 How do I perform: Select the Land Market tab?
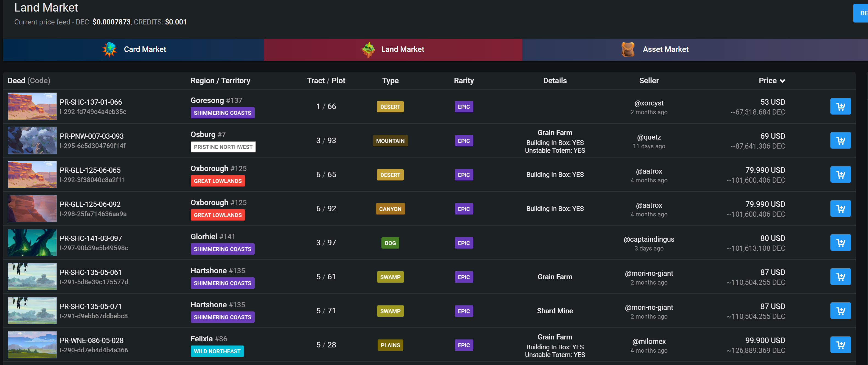(393, 50)
